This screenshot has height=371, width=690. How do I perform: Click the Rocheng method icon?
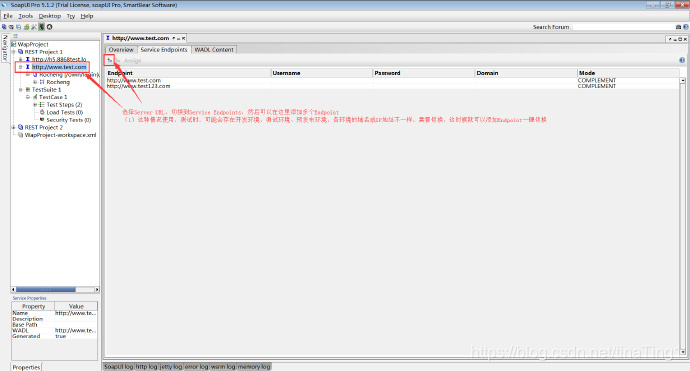42,82
